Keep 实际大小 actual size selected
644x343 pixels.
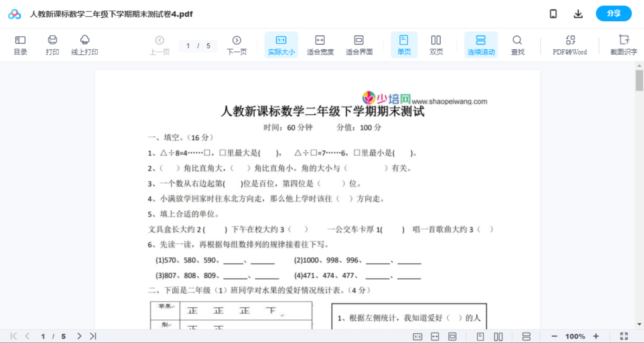point(281,45)
